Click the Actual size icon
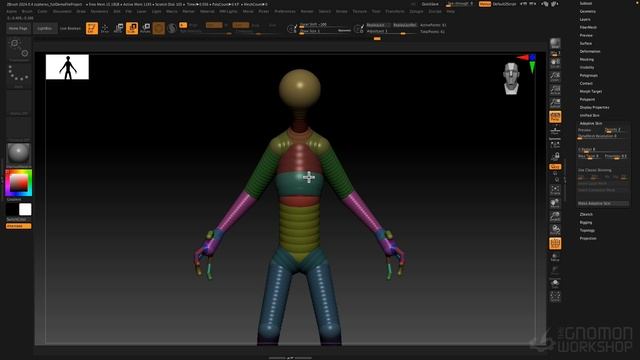640x360 pixels. point(555,89)
